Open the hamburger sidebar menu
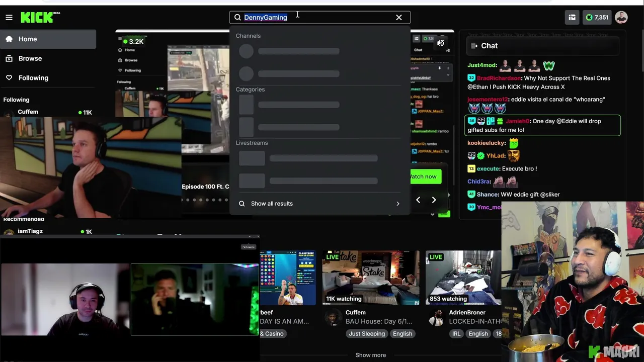The height and width of the screenshot is (362, 644). 9,18
